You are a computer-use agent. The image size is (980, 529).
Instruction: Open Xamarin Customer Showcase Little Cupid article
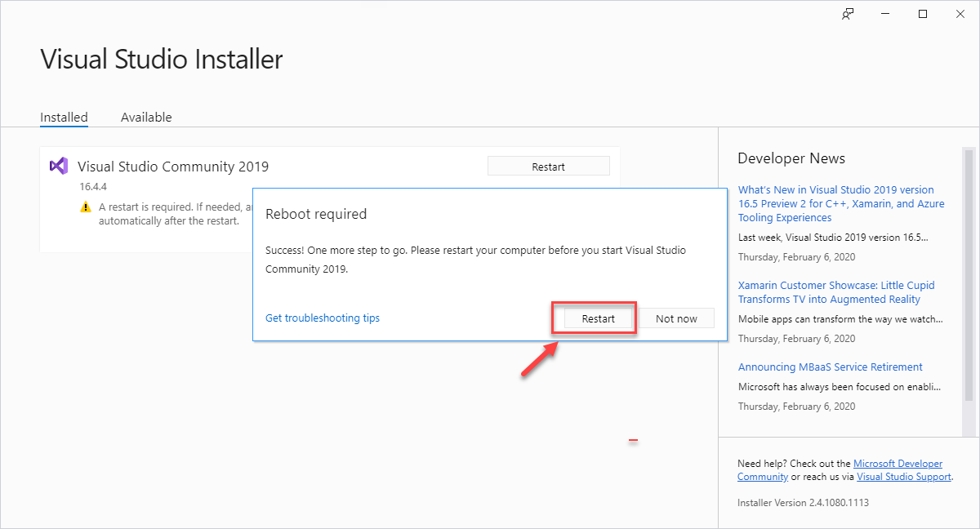pyautogui.click(x=835, y=292)
